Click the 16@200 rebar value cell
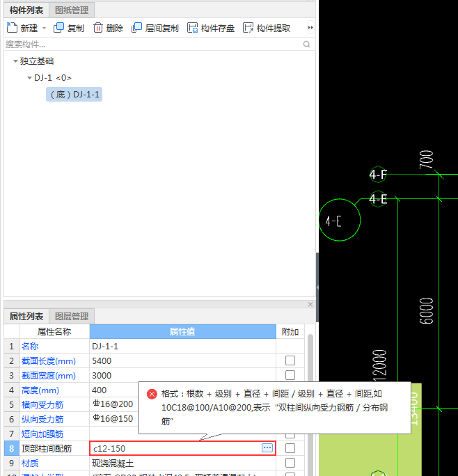 point(114,404)
